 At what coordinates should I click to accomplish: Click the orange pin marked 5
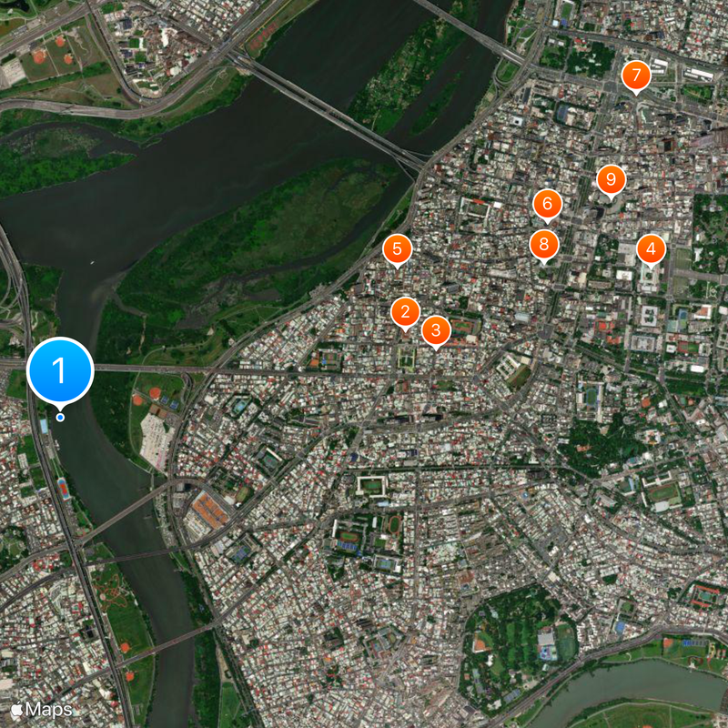pos(397,249)
